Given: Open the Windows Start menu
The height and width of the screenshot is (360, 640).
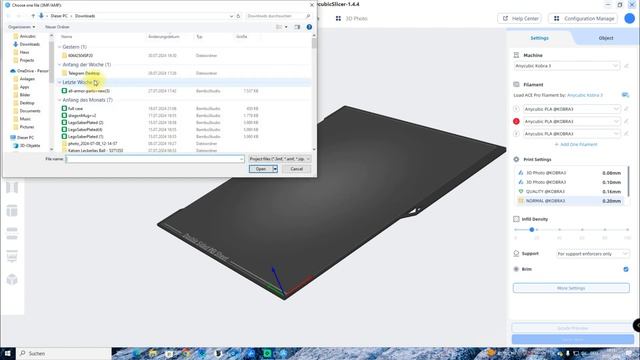Looking at the screenshot, I should pyautogui.click(x=8, y=353).
